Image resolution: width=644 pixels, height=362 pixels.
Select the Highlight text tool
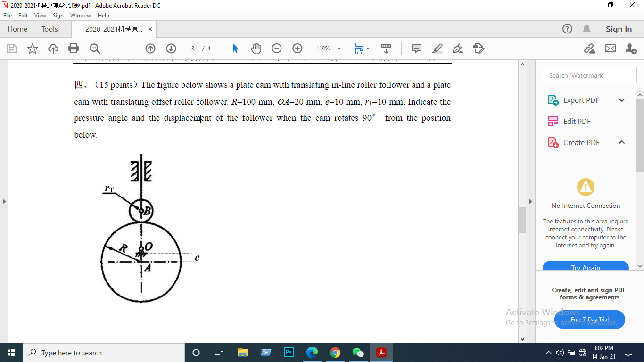pyautogui.click(x=437, y=49)
